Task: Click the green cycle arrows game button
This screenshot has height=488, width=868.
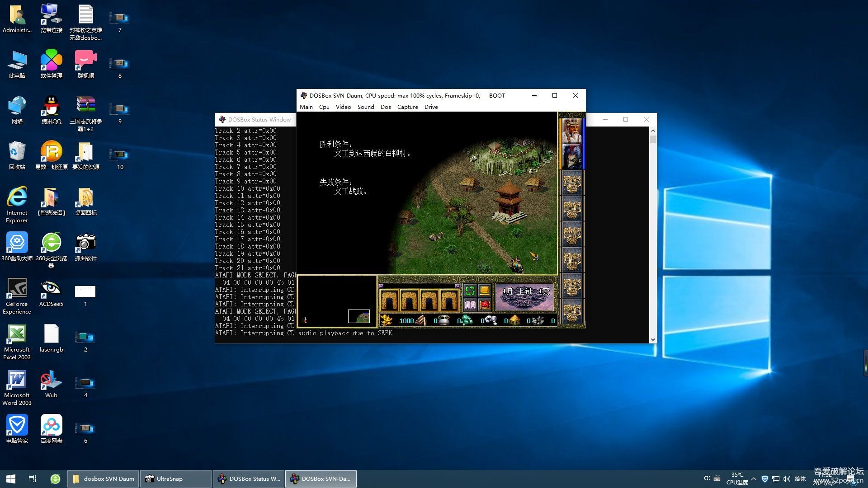Action: tap(470, 291)
